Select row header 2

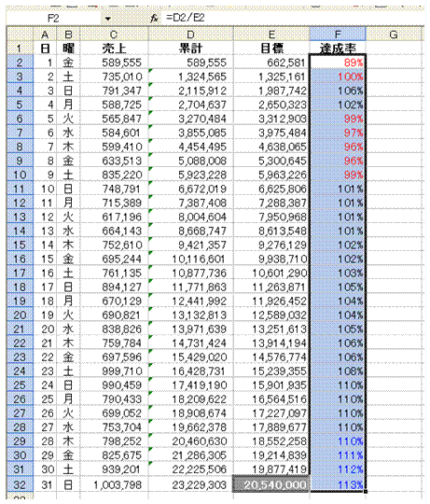coord(20,63)
